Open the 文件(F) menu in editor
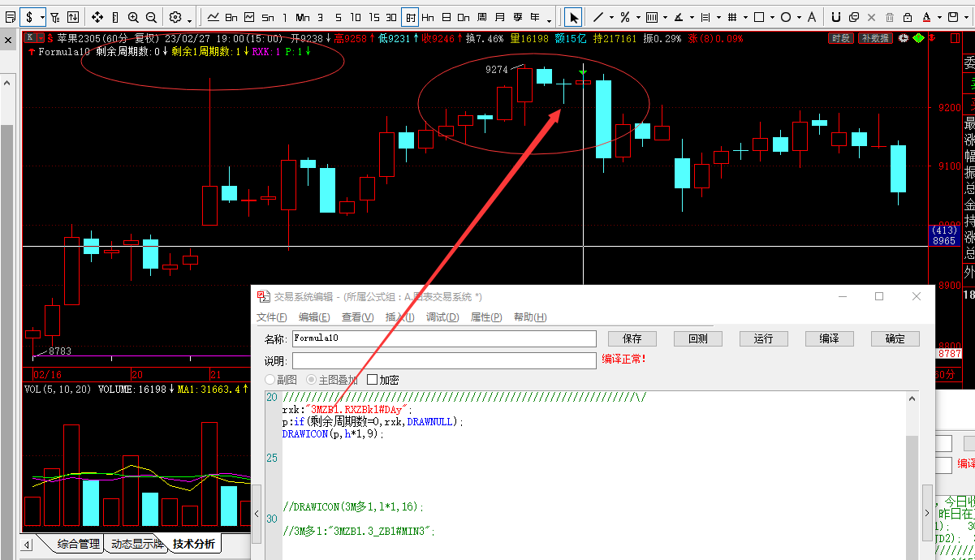 click(x=272, y=317)
